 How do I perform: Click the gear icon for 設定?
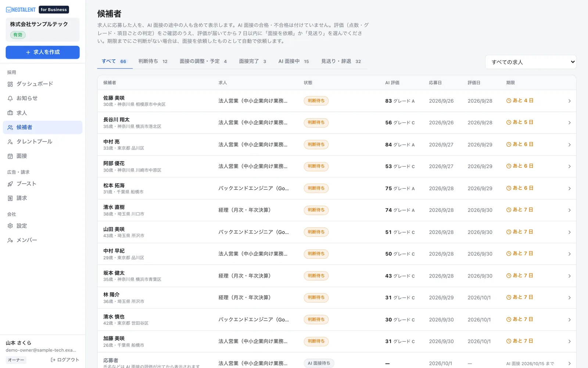coord(10,226)
